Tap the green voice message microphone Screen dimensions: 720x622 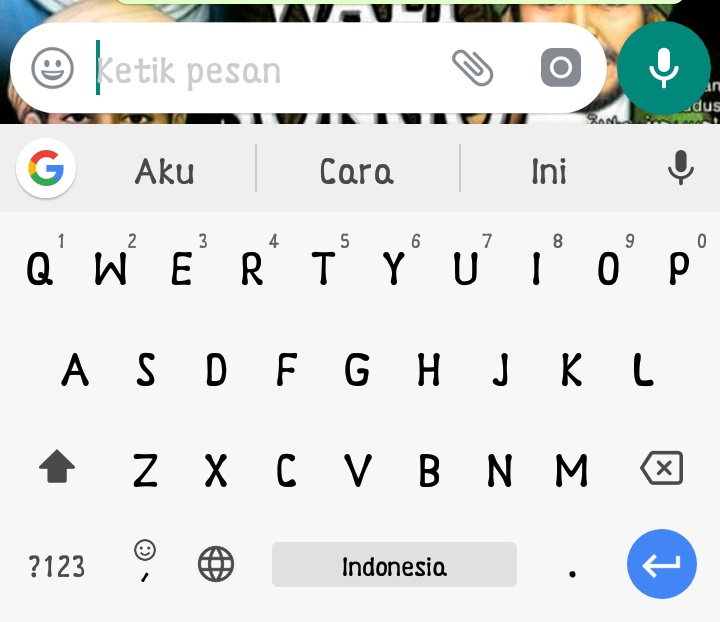coord(664,68)
